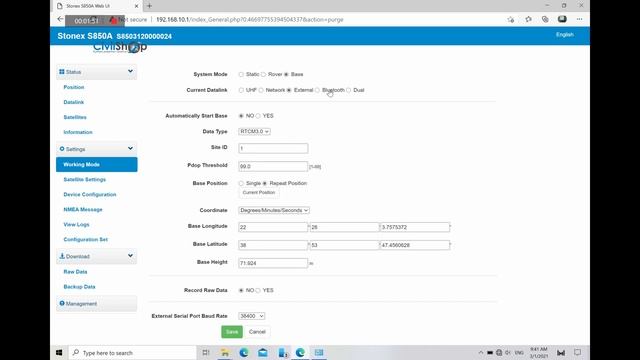Set Automatically Start Base to YES
Viewport: 640px width, 360px height.
pyautogui.click(x=258, y=116)
